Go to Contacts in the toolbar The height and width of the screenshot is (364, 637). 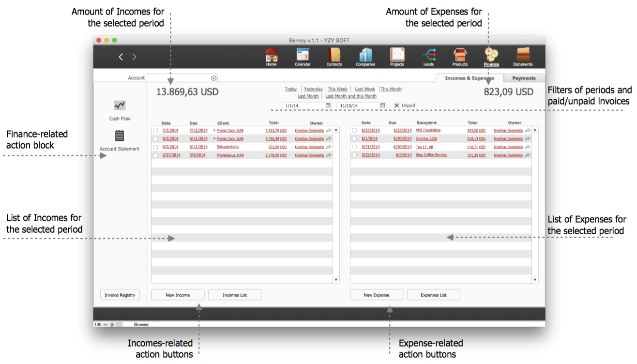334,55
